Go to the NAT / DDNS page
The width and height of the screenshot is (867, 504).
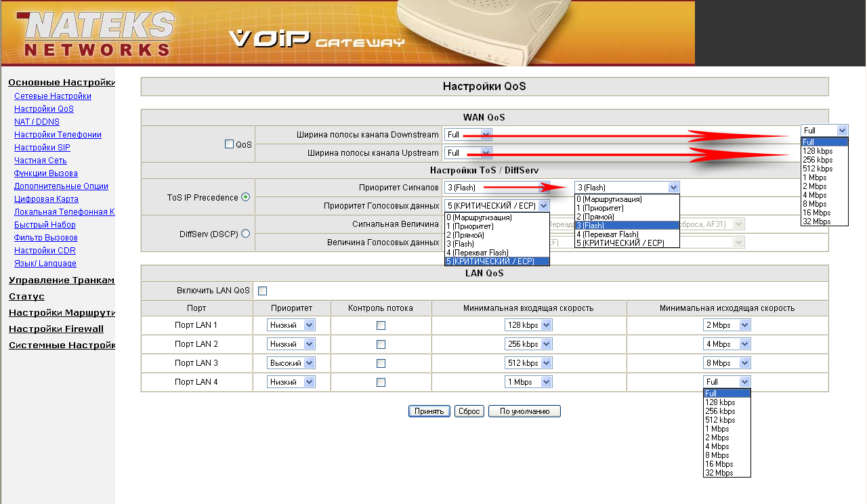[37, 122]
